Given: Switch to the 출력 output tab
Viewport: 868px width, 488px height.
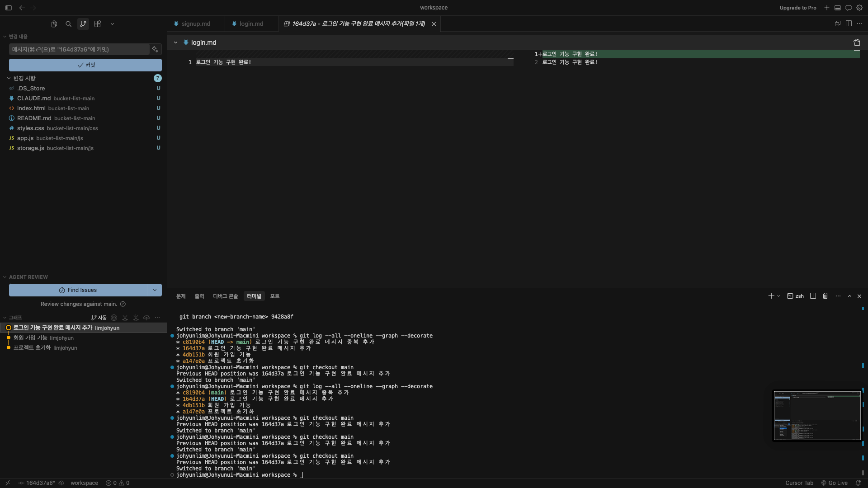Looking at the screenshot, I should pyautogui.click(x=199, y=296).
